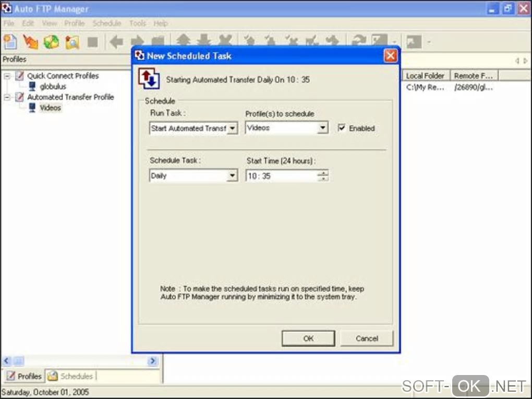Select Automated Transfer Profile tree label
Image resolution: width=532 pixels, height=399 pixels.
click(70, 97)
